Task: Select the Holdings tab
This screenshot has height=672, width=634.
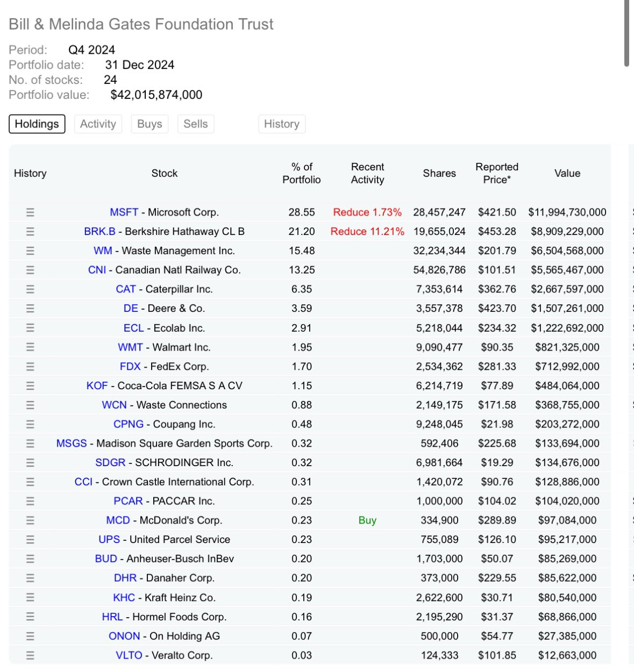Action: [37, 124]
